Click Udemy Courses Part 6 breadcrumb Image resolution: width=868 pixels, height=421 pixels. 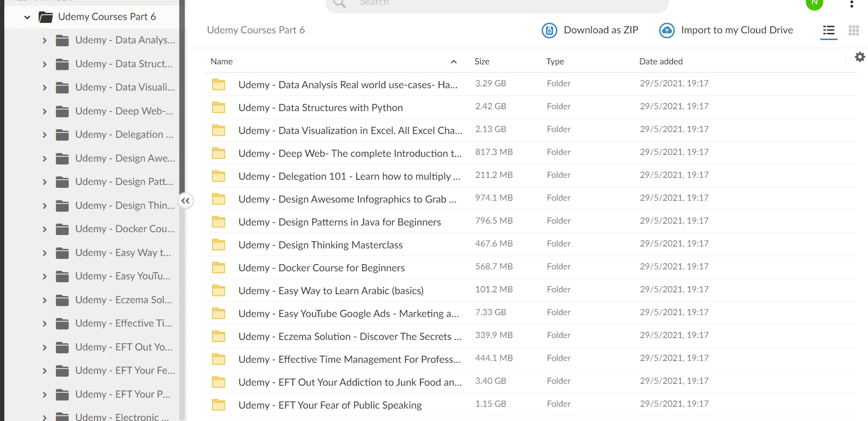pyautogui.click(x=256, y=30)
